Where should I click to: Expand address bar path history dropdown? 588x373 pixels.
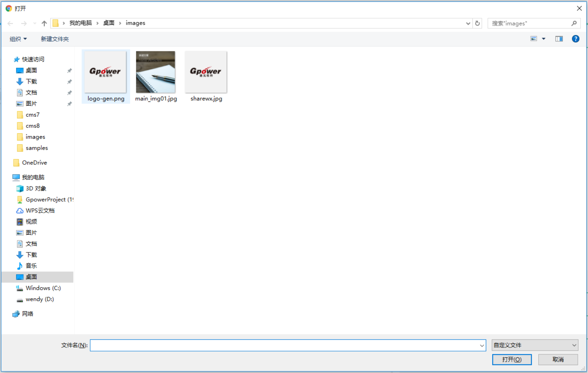pyautogui.click(x=468, y=23)
